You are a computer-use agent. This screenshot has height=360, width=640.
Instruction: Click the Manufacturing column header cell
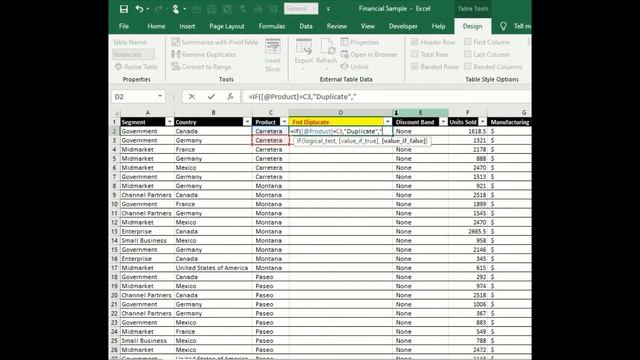coord(509,122)
